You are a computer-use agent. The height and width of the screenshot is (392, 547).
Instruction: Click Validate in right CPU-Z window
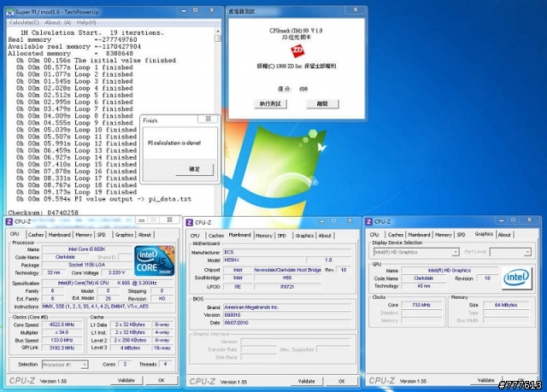click(486, 380)
